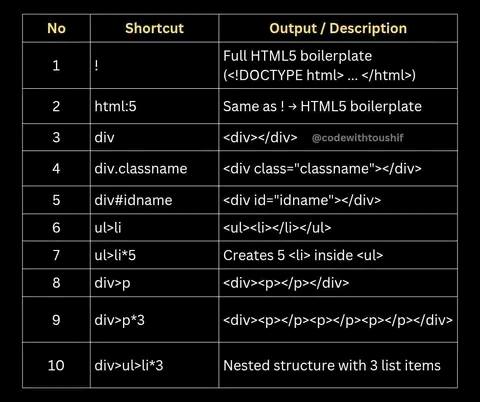Select the "div>p" shortcut cell
480x402 pixels.
tap(154, 283)
